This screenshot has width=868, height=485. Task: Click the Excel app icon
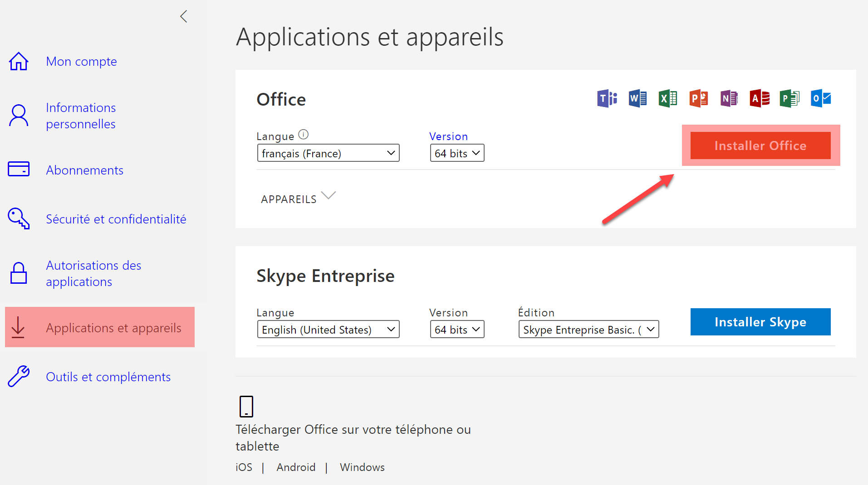[x=668, y=98]
